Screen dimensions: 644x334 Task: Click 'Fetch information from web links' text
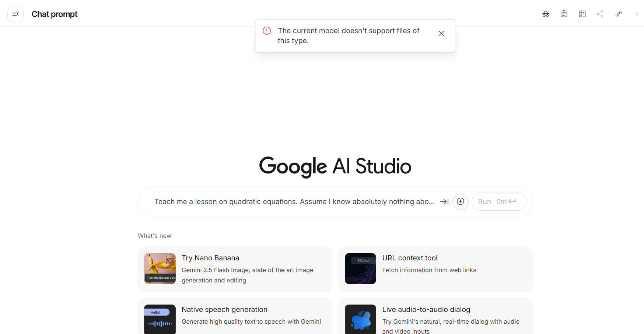coord(429,270)
